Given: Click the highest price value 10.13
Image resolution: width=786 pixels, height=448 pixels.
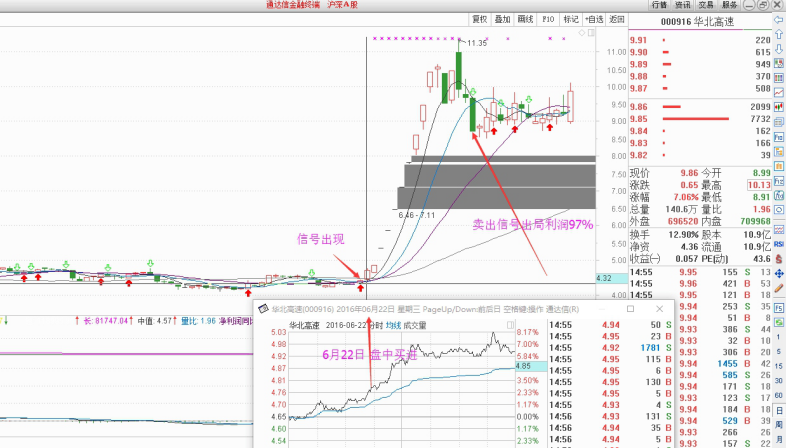Looking at the screenshot, I should [759, 185].
